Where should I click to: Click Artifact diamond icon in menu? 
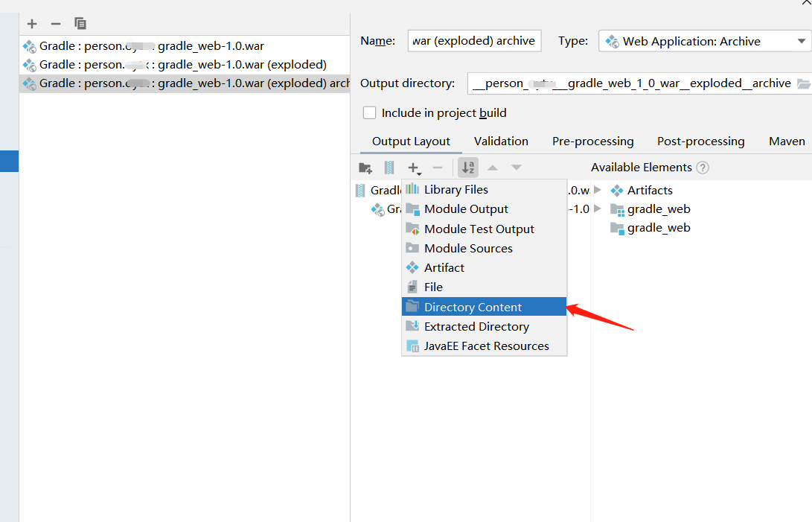tap(412, 267)
